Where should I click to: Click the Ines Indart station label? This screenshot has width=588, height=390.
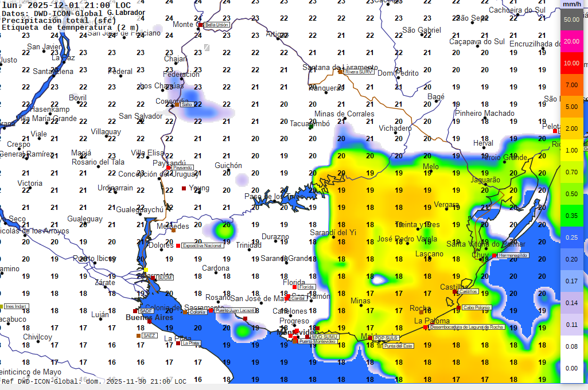16,306
